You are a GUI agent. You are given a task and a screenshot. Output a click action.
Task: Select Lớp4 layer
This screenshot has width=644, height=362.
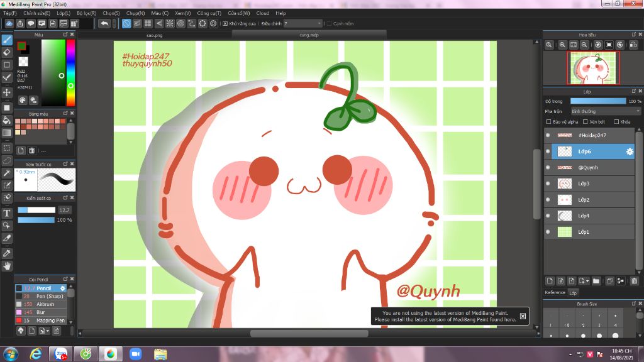tap(589, 216)
